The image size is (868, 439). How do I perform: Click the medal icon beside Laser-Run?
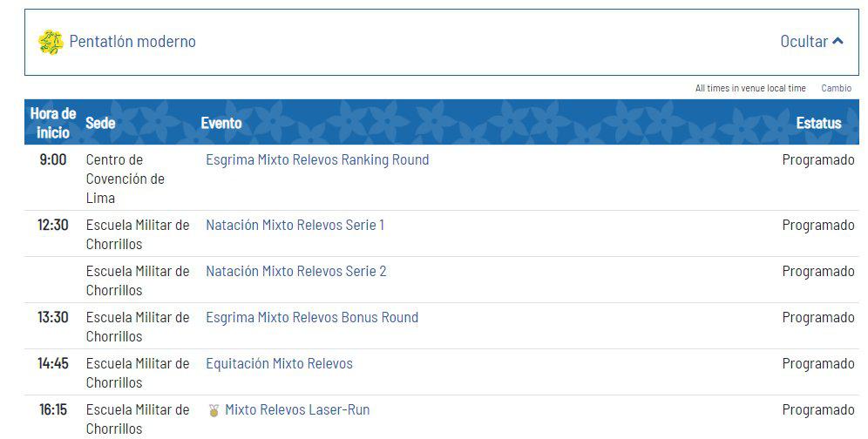point(214,410)
